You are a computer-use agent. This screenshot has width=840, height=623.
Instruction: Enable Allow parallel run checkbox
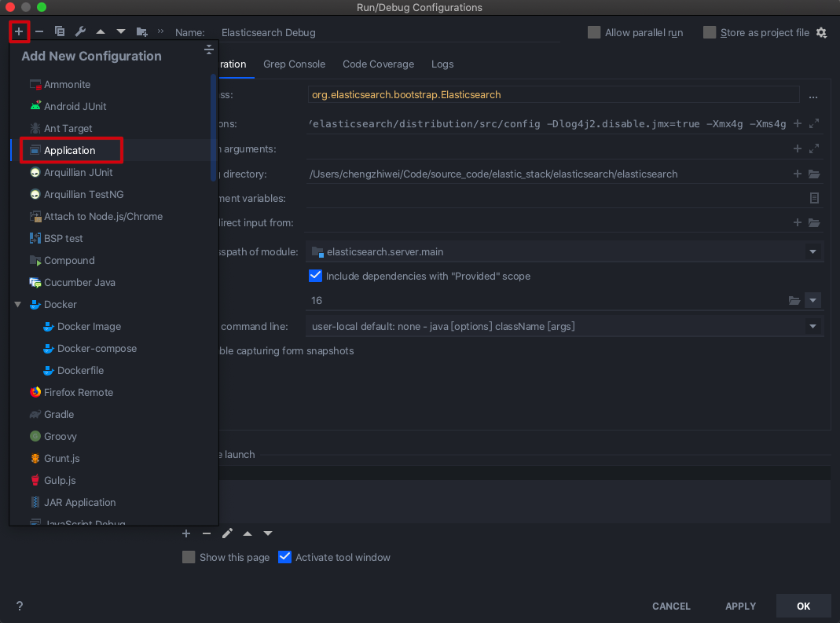pos(594,32)
